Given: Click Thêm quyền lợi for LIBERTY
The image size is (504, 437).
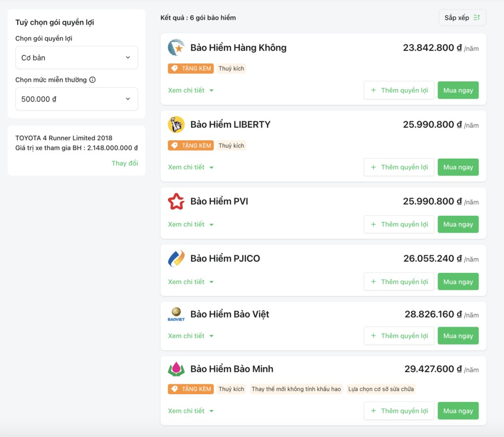Looking at the screenshot, I should 399,168.
